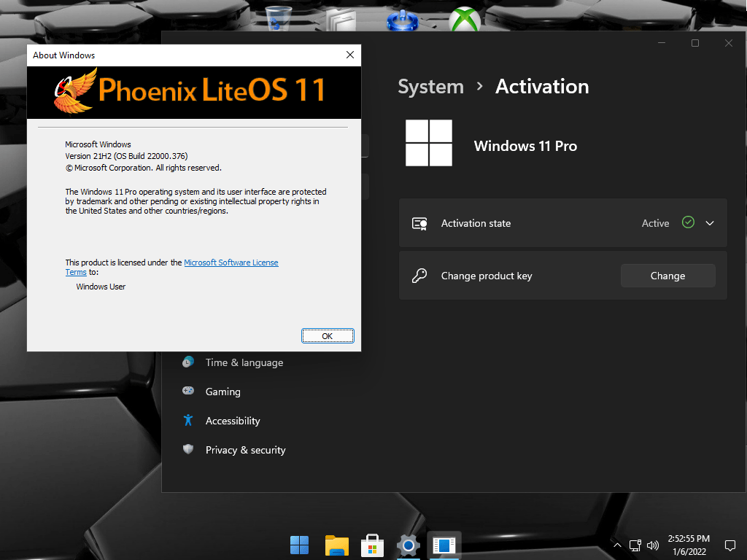
Task: Click the Windows 11 Pro logo
Action: pos(429,143)
